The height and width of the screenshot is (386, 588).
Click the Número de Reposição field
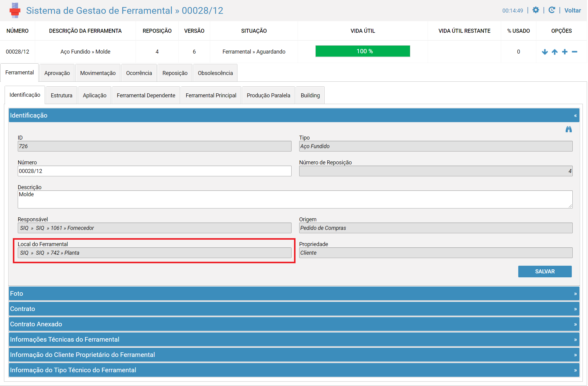pyautogui.click(x=436, y=171)
